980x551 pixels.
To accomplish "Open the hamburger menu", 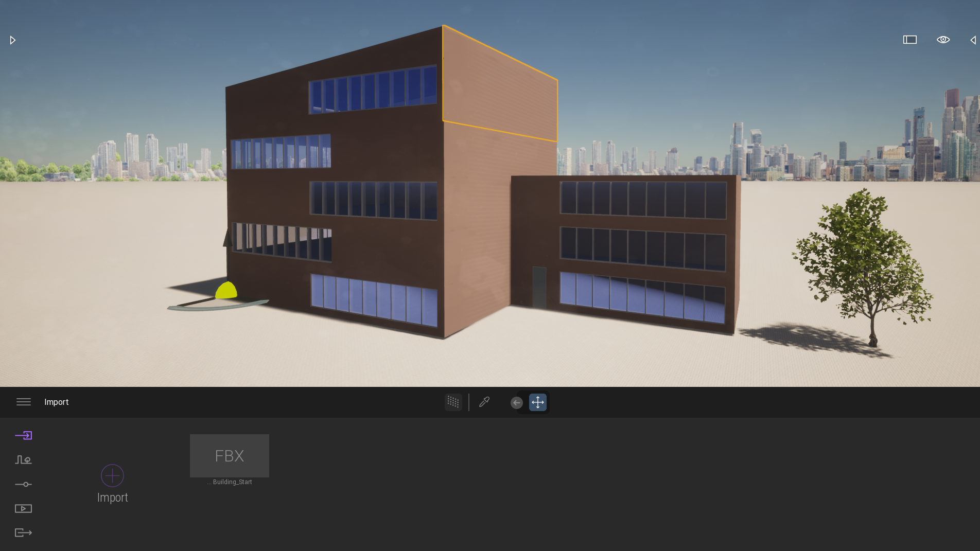I will (x=24, y=402).
